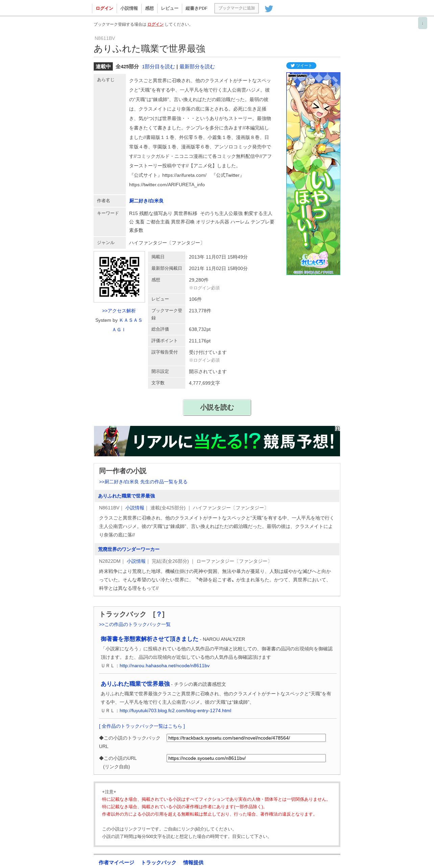Image resolution: width=434 pixels, height=868 pixels.
Task: Open 御著書を形態素解析させて頂きました trackback link
Action: 149,639
